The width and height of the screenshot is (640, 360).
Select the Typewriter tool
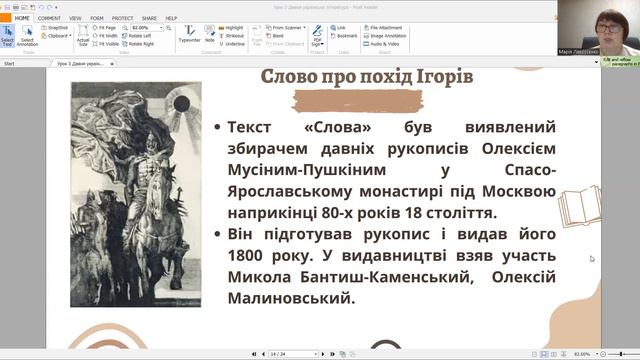click(x=189, y=34)
